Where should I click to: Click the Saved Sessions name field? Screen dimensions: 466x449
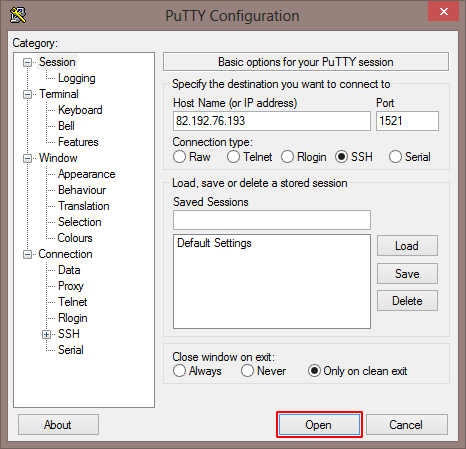pos(272,220)
